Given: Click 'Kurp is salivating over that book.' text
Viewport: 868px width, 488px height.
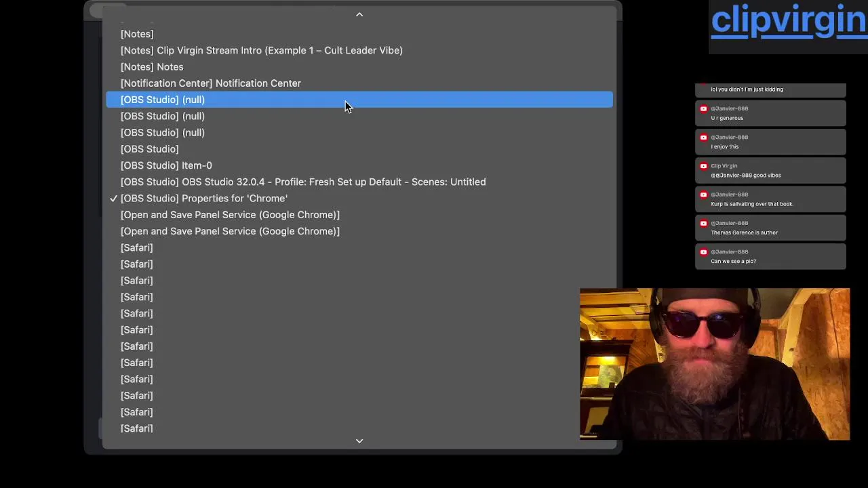Looking at the screenshot, I should point(751,203).
